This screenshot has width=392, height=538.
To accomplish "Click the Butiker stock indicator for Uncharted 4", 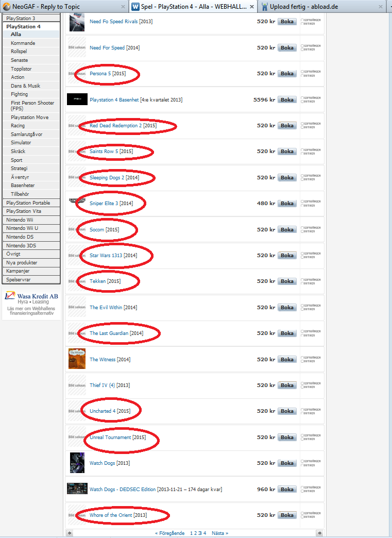I will pyautogui.click(x=308, y=413).
